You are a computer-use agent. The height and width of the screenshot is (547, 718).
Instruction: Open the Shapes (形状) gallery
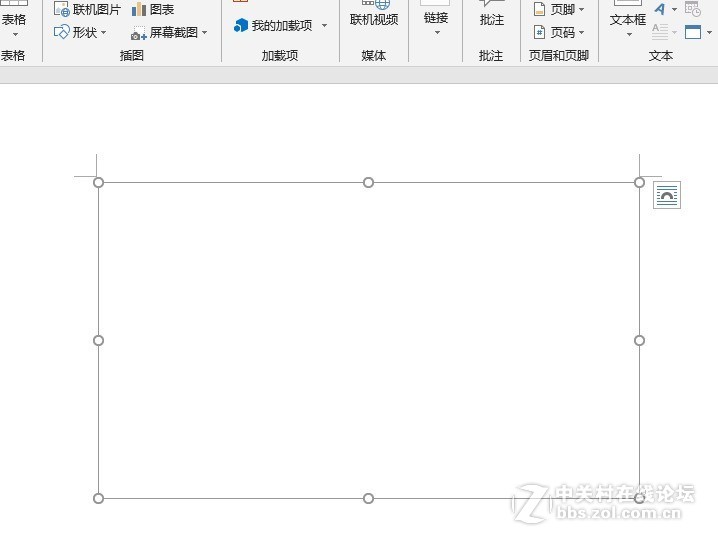[x=80, y=32]
